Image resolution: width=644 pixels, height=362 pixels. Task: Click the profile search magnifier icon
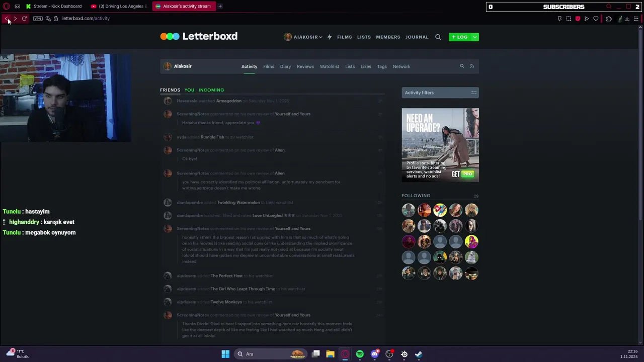462,66
